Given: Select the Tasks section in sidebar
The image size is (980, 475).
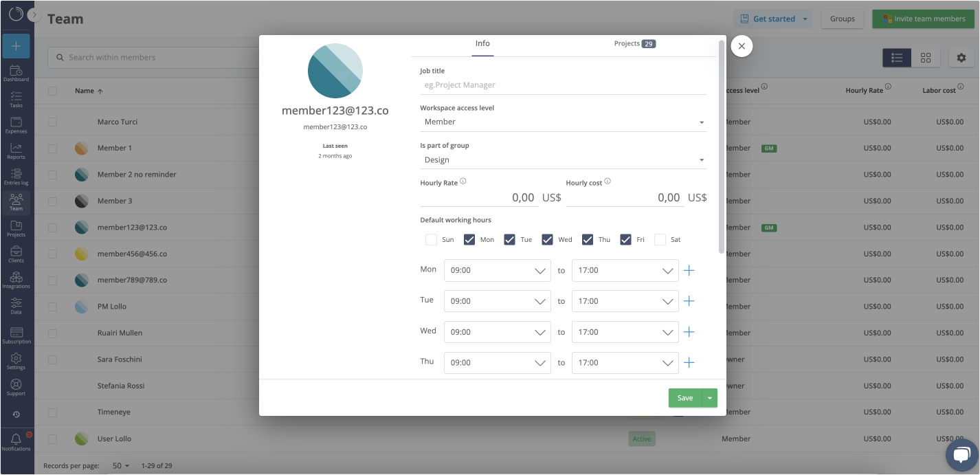Looking at the screenshot, I should 16,98.
